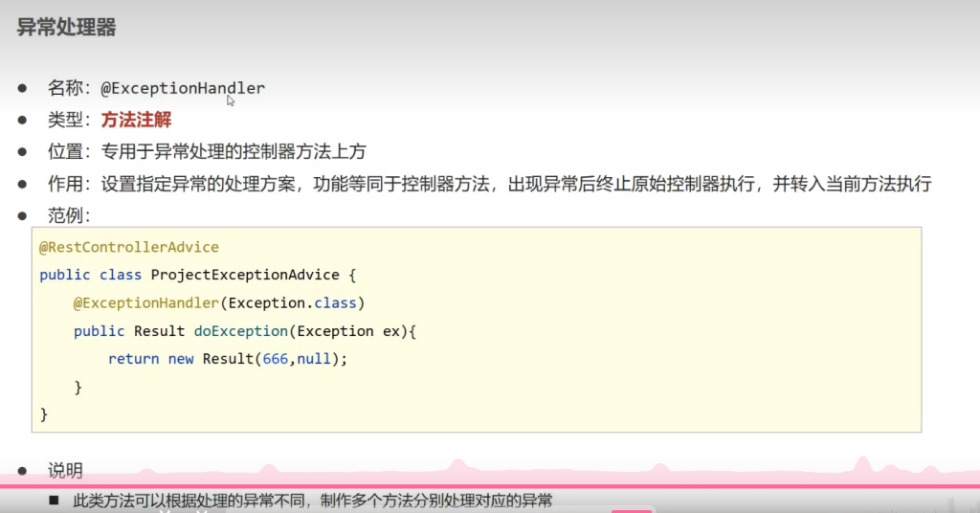This screenshot has width=980, height=513.
Task: Click the red 方法注解 text
Action: click(x=136, y=120)
